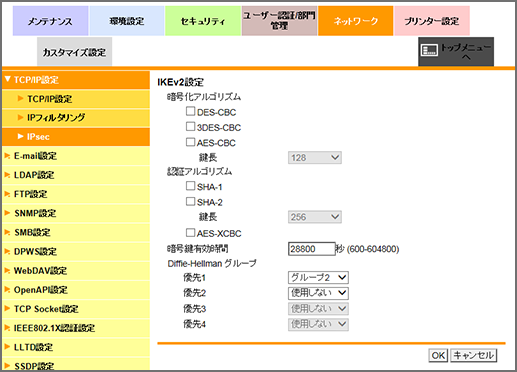The width and height of the screenshot is (517, 372).
Task: Open DPWS設定 in the sidebar
Action: (76, 251)
